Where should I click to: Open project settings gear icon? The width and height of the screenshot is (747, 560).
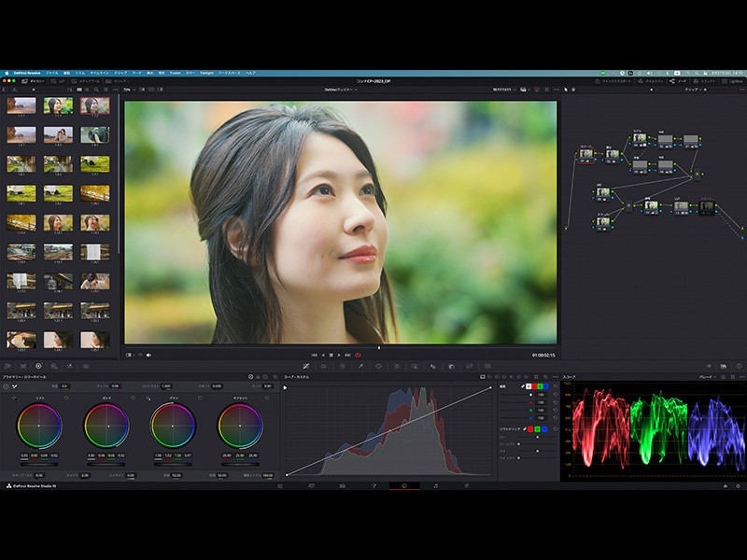737,486
